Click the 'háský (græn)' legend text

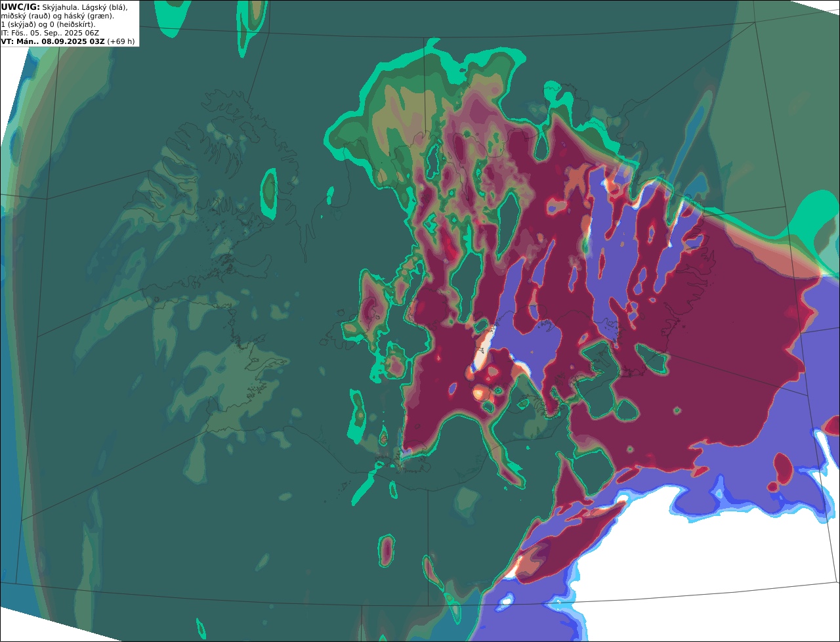coord(89,16)
